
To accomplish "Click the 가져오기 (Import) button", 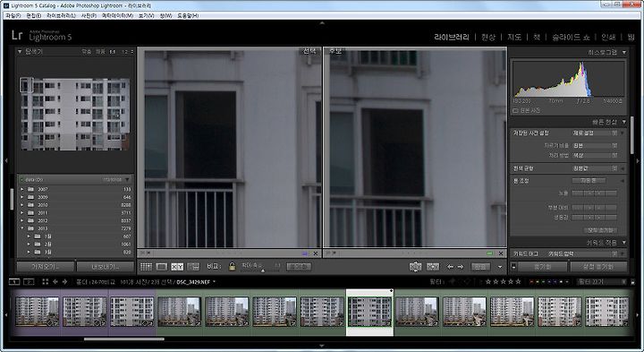I will click(x=46, y=267).
